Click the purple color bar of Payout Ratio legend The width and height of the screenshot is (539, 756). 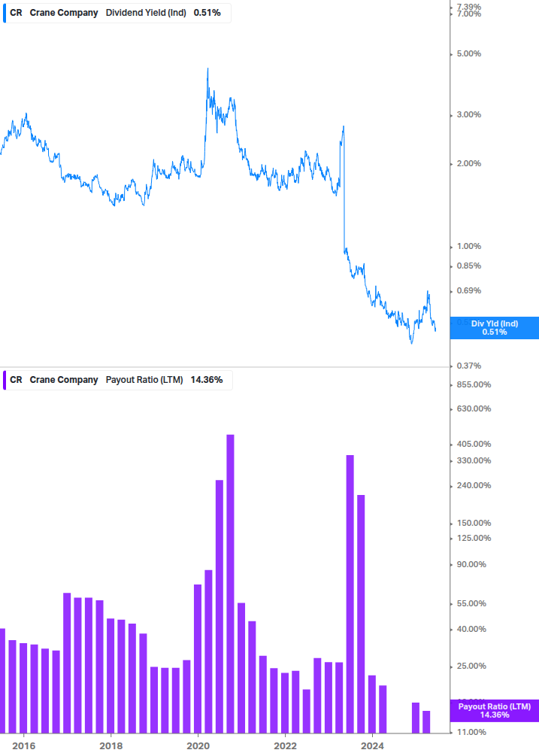(5, 381)
